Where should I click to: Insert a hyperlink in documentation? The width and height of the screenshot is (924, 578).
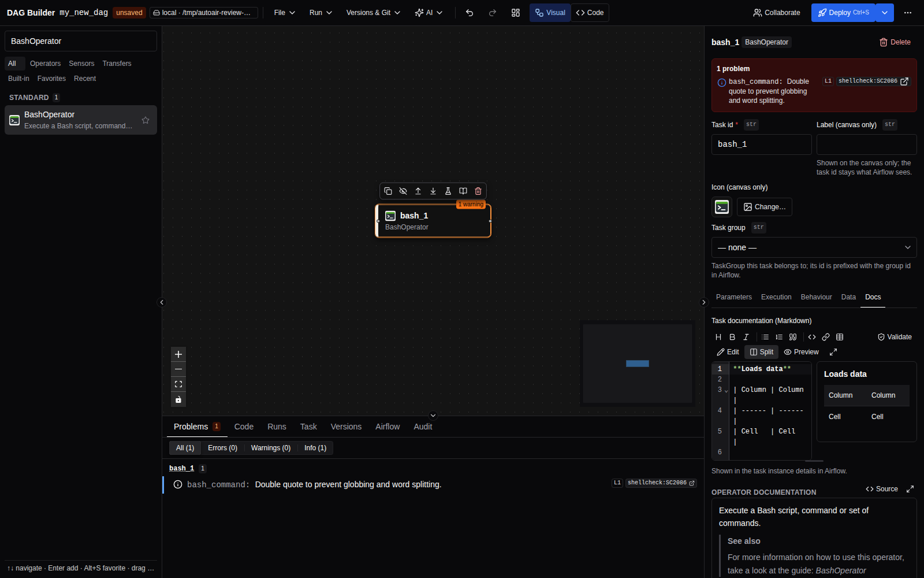coord(826,337)
